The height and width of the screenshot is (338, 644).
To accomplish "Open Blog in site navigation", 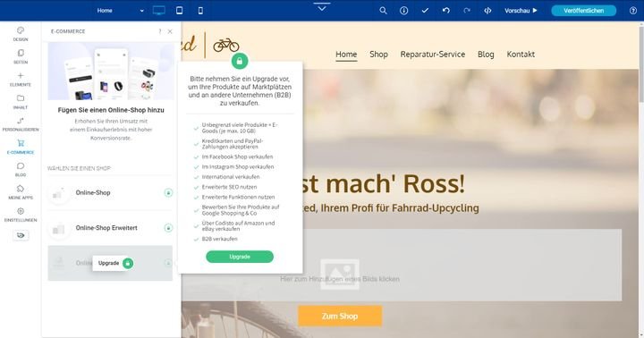I will click(486, 55).
